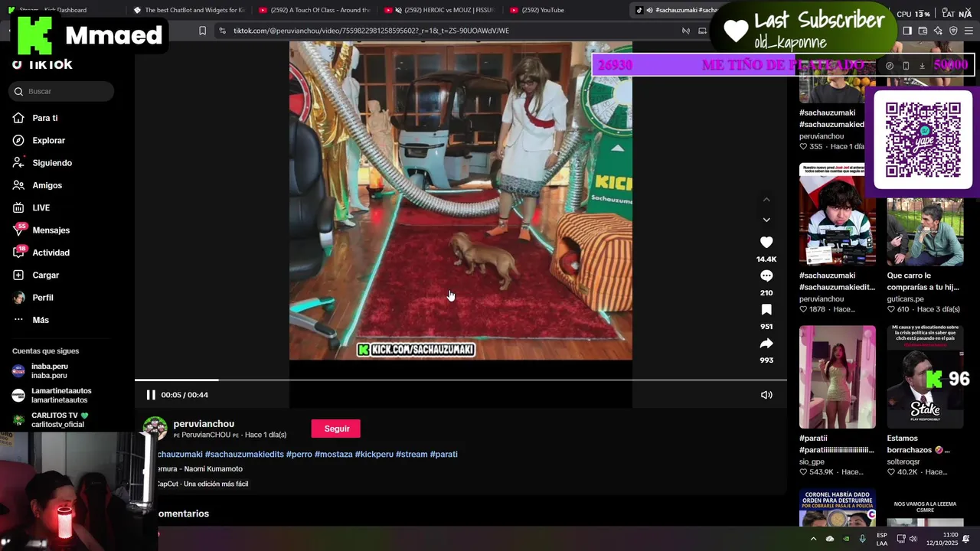This screenshot has width=980, height=551.
Task: Open system volume speaker icon
Action: [x=913, y=539]
